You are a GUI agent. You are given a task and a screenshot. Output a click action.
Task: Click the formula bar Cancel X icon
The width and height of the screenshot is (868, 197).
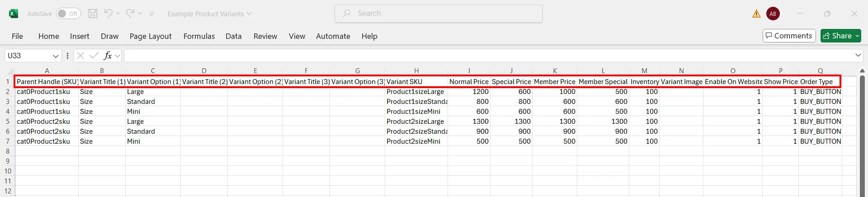click(80, 56)
